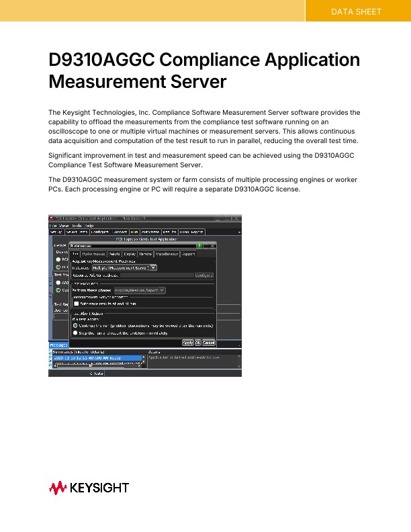
Task: Open Results tab in Preferences
Action: [115, 254]
